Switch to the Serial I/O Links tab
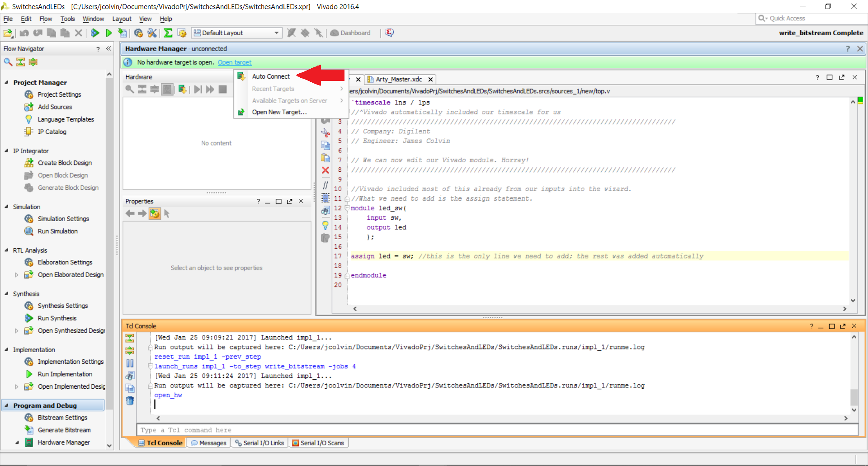The image size is (868, 466). tap(259, 443)
